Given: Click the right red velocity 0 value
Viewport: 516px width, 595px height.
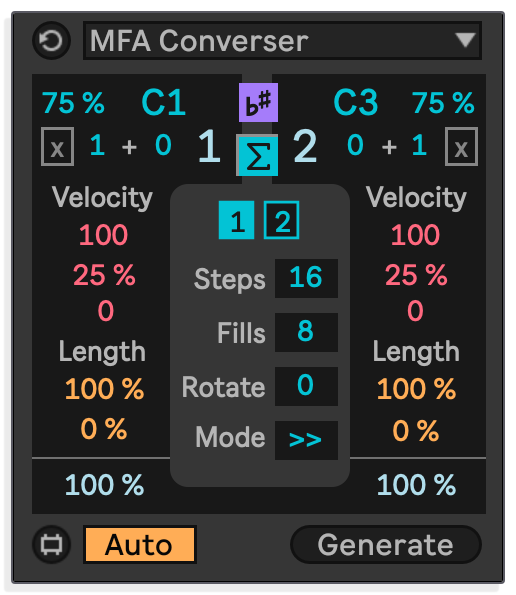Looking at the screenshot, I should tap(415, 311).
